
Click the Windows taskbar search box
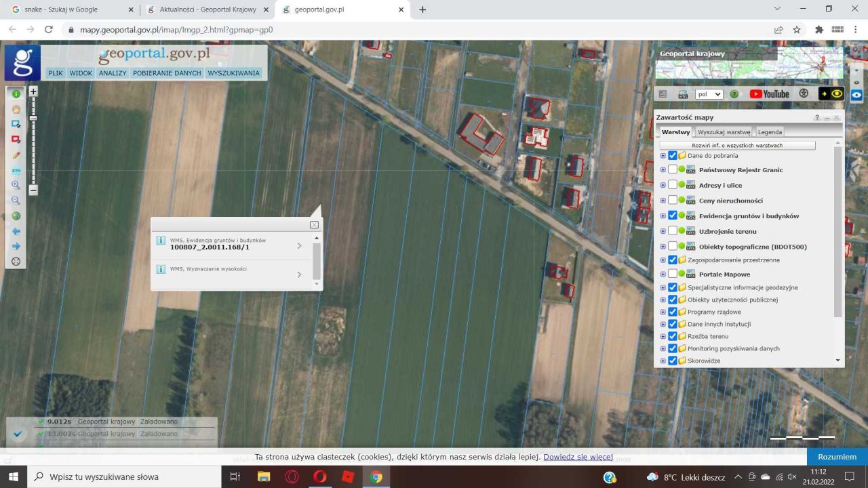pos(125,477)
